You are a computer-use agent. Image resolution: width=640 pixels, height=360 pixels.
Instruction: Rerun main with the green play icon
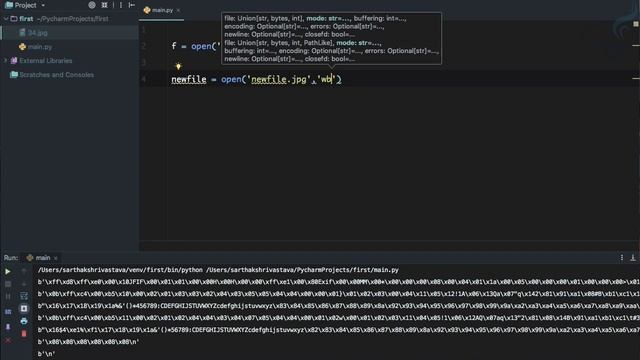click(x=8, y=271)
